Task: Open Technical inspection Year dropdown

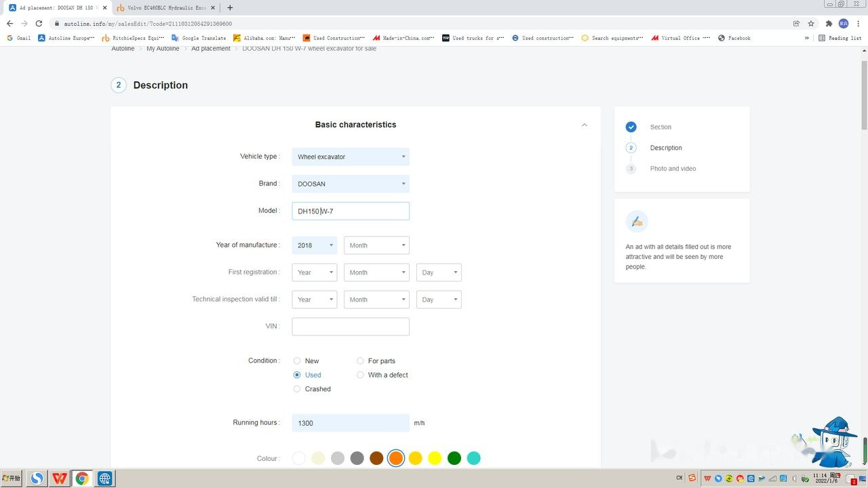Action: 315,300
